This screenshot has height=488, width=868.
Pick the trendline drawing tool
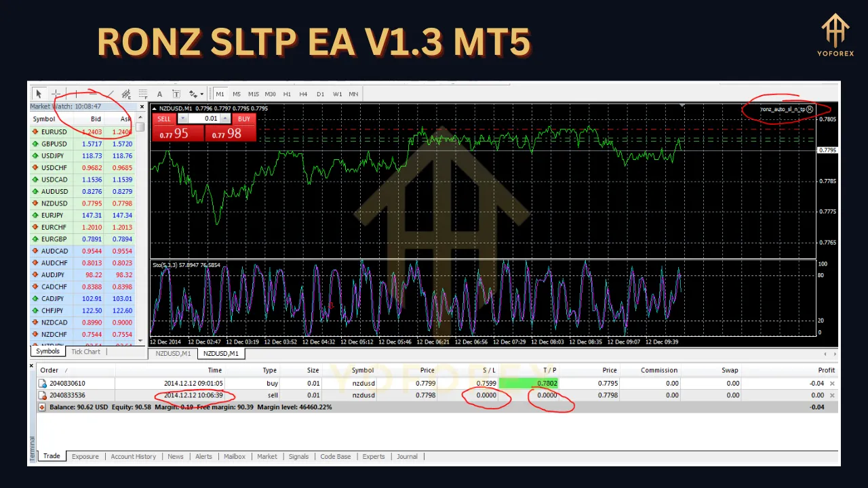[109, 94]
